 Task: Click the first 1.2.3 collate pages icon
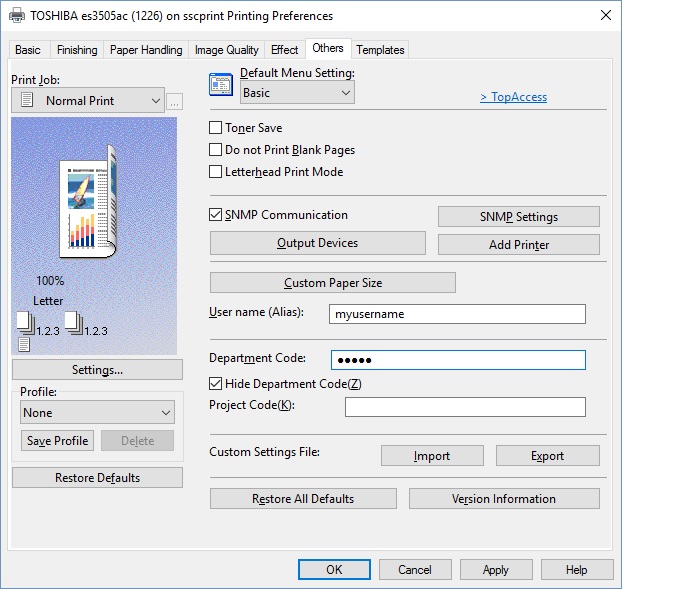26,323
